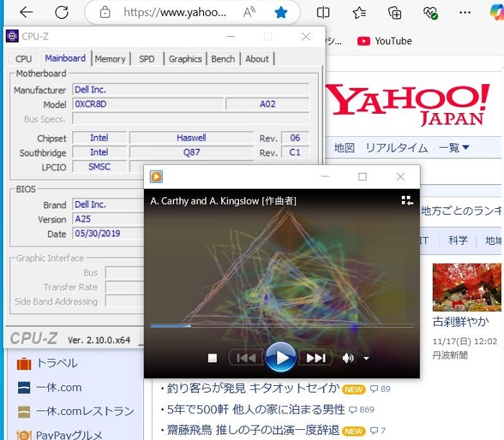The width and height of the screenshot is (504, 440).
Task: Open the 齋藤飛鳥 推しの子の出演一度辞退 headline
Action: click(253, 430)
